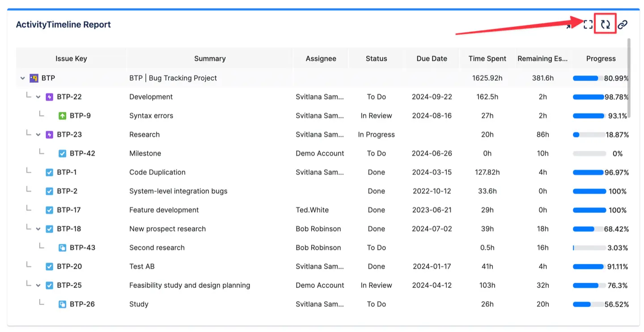Collapse the BTP-22 Development epic
Image resolution: width=644 pixels, height=332 pixels.
click(x=38, y=97)
